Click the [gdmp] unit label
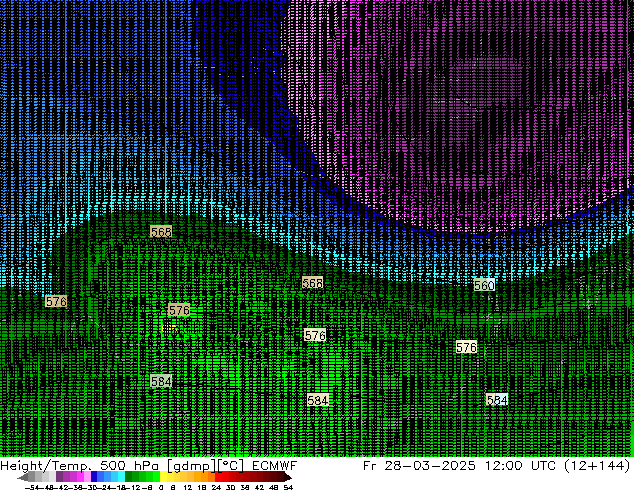Viewport: 634px width, 490px height. 192,466
